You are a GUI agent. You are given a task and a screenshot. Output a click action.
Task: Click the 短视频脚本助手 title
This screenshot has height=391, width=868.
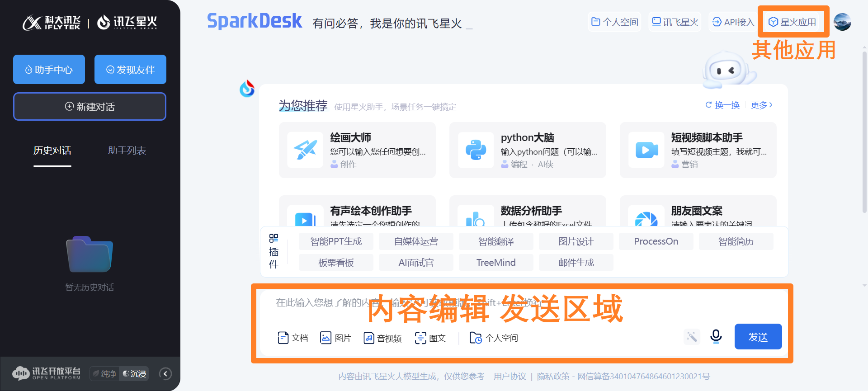tap(707, 137)
